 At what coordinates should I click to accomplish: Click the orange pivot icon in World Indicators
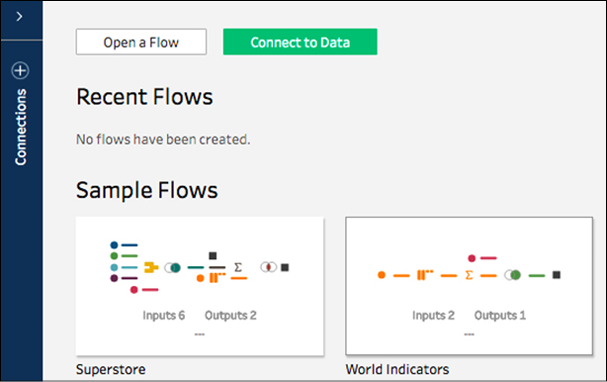[425, 275]
